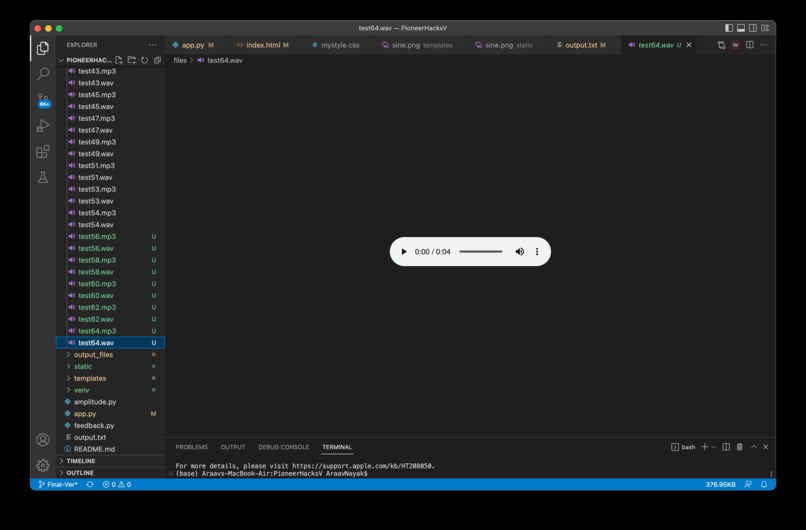Open editor more actions ellipsis
The image size is (806, 530).
(x=764, y=45)
